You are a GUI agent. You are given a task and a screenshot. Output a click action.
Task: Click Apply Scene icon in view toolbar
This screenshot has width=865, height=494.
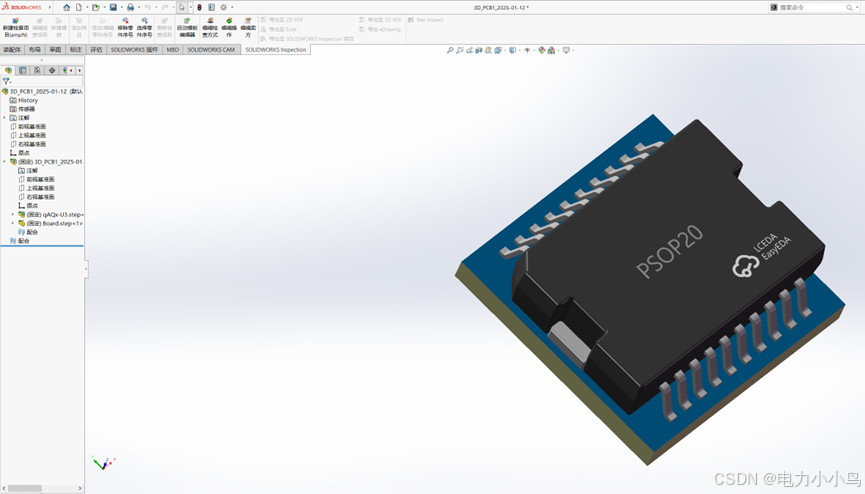click(551, 50)
